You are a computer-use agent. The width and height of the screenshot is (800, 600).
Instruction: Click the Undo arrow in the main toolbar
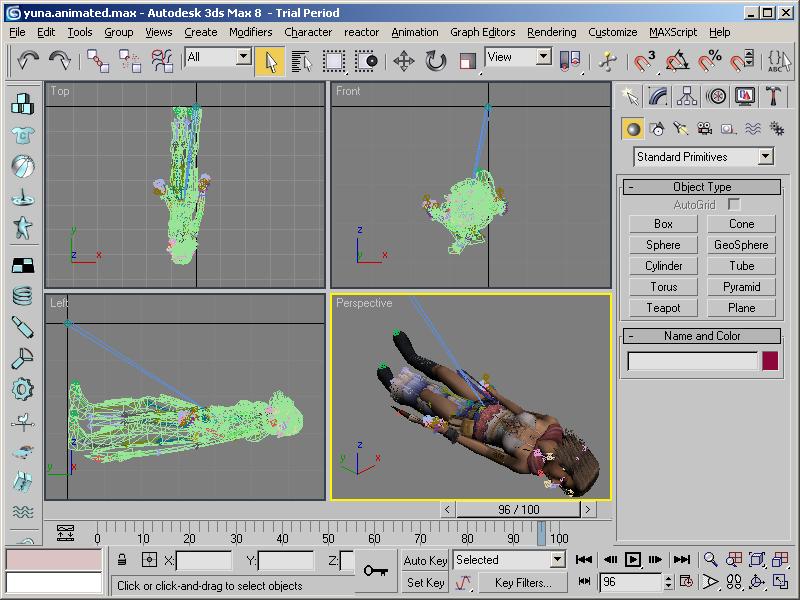click(x=27, y=61)
